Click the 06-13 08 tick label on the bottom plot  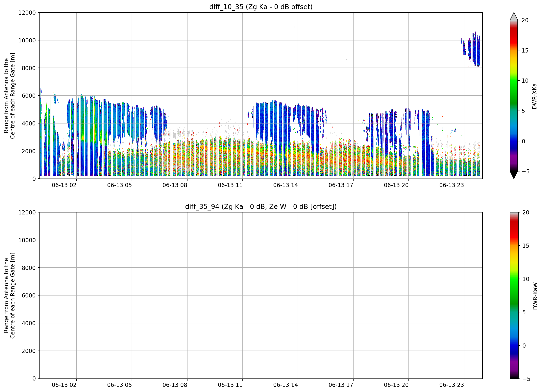coord(175,385)
